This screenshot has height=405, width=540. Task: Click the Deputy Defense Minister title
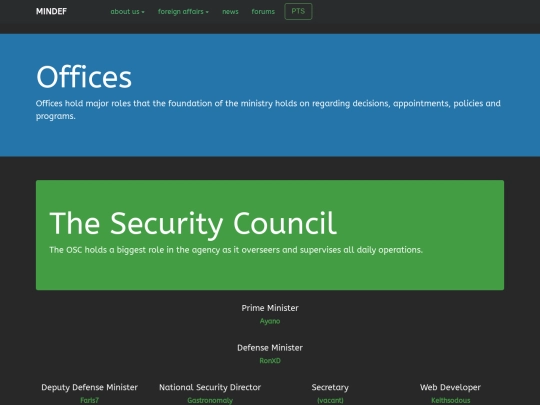click(90, 387)
